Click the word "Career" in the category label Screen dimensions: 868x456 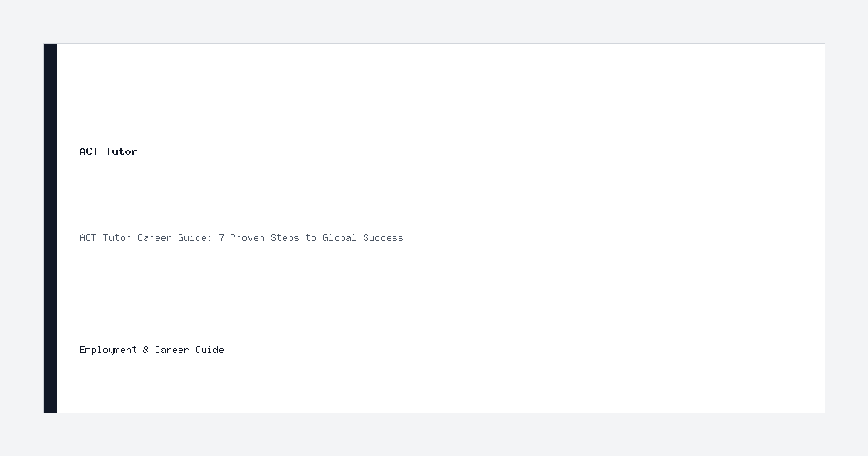172,350
